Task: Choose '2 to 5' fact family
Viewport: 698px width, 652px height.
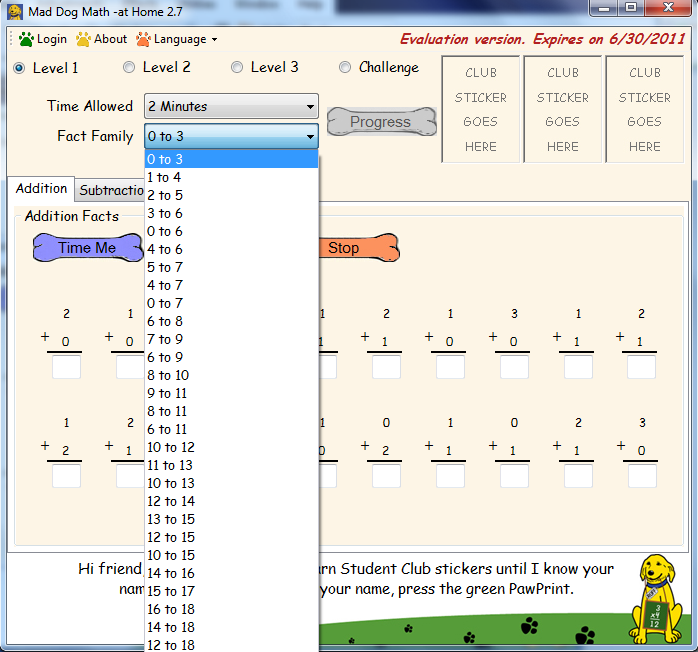Action: point(231,195)
